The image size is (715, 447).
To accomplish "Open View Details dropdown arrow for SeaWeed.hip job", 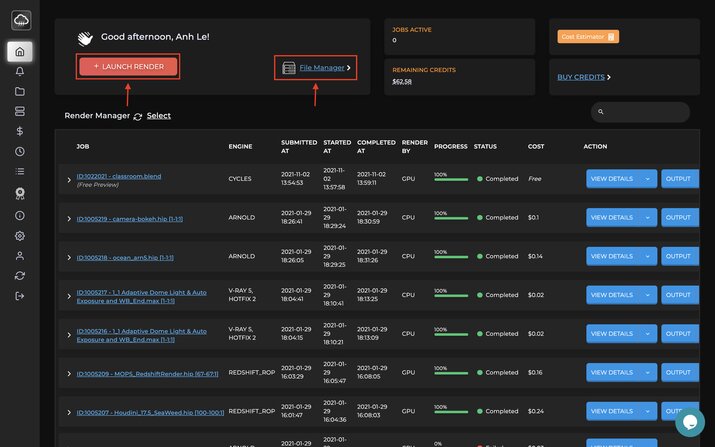I will coord(648,411).
